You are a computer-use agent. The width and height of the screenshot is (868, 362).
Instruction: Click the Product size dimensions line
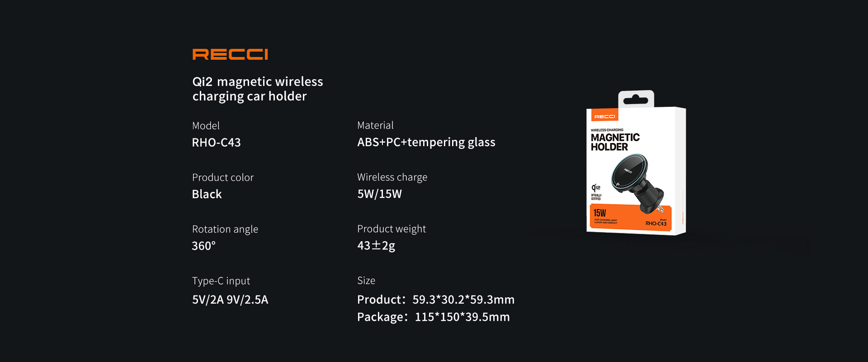[x=435, y=300]
